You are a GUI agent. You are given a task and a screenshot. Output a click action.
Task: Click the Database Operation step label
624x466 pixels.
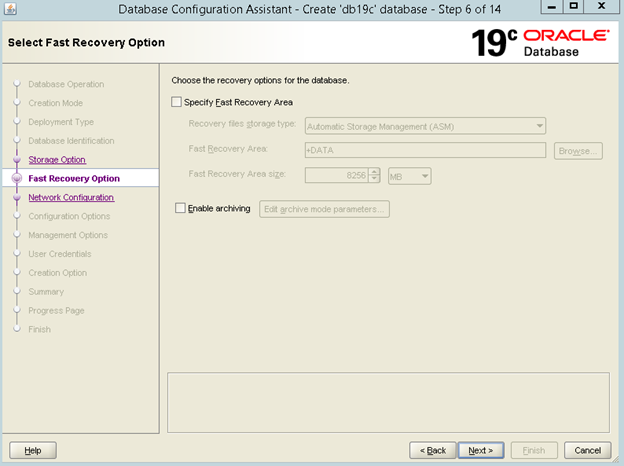coord(66,84)
